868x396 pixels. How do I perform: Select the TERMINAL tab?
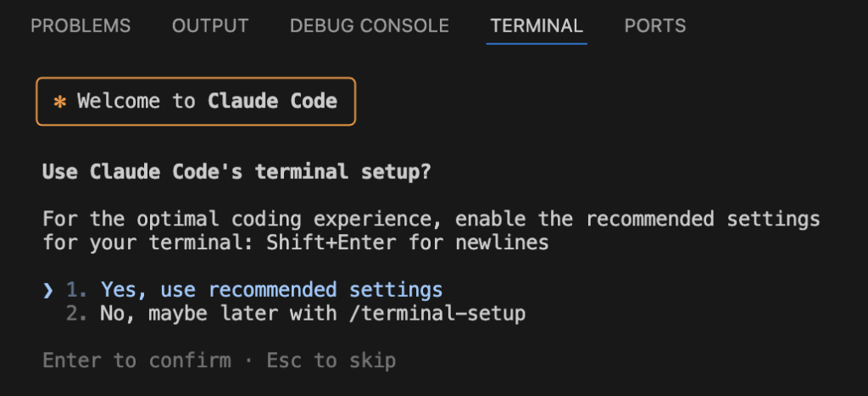[537, 26]
